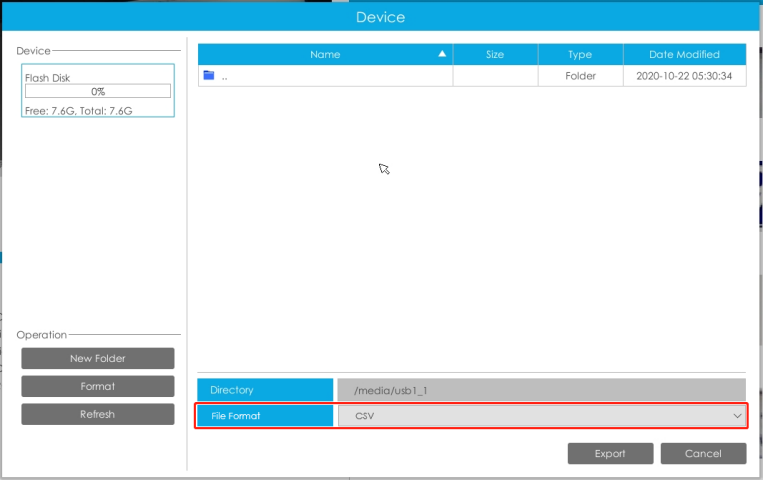Cancel the Device export dialog

(703, 453)
